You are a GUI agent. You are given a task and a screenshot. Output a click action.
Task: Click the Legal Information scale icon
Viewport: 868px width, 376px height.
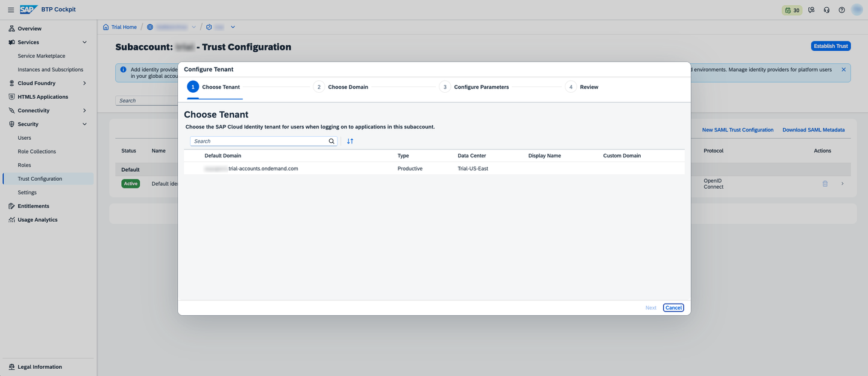(12, 367)
